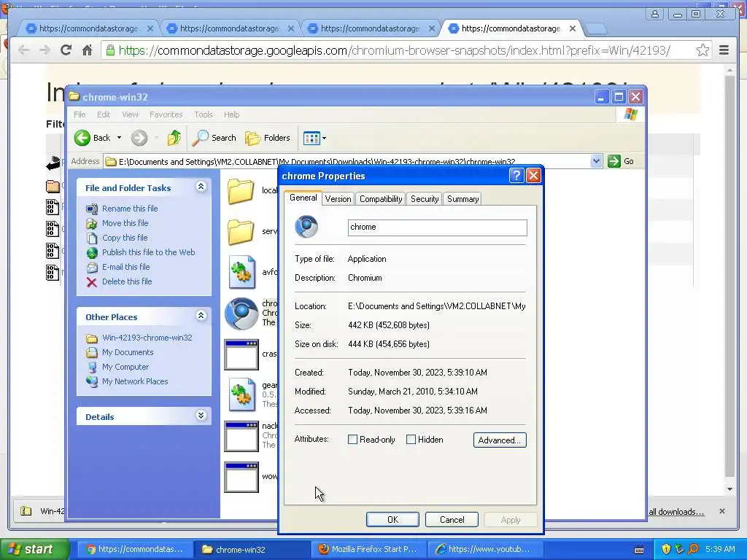Click the Chrome user profile icon in titlebar
The image size is (747, 560).
pyautogui.click(x=655, y=14)
